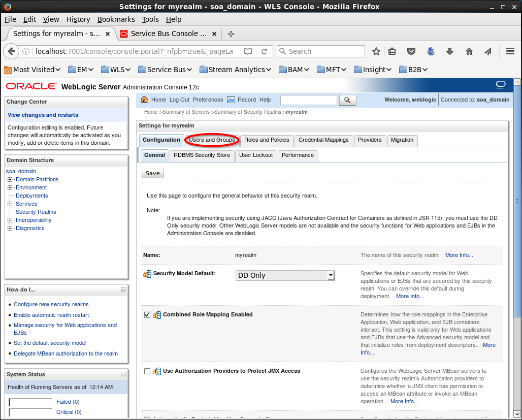Click the Configure new security realms link

(x=51, y=304)
